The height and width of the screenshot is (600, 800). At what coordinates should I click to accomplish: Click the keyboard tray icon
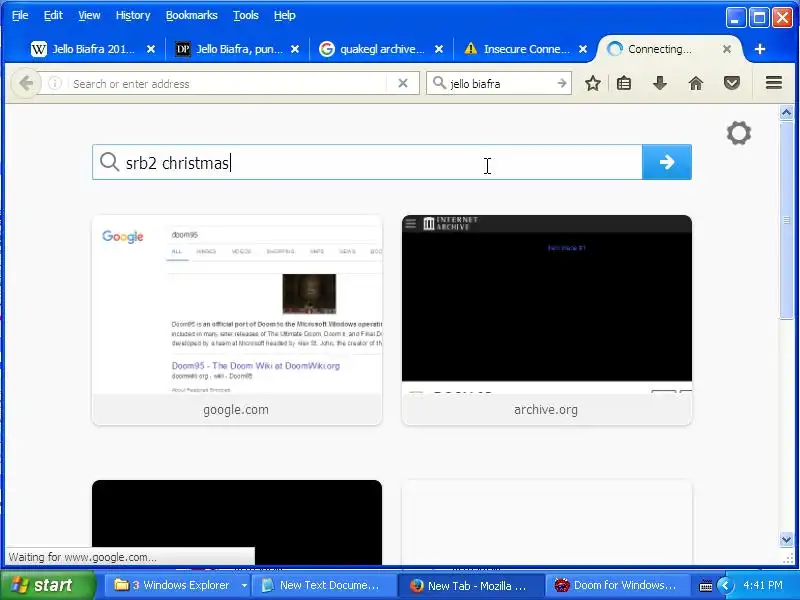point(706,586)
